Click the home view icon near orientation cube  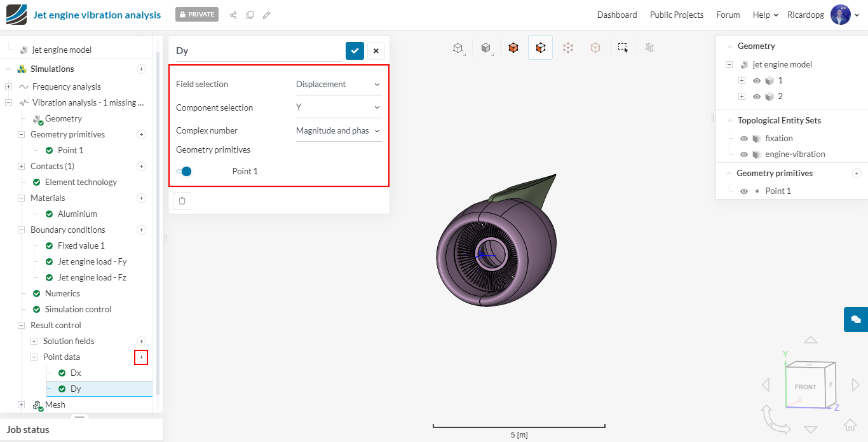[x=850, y=425]
